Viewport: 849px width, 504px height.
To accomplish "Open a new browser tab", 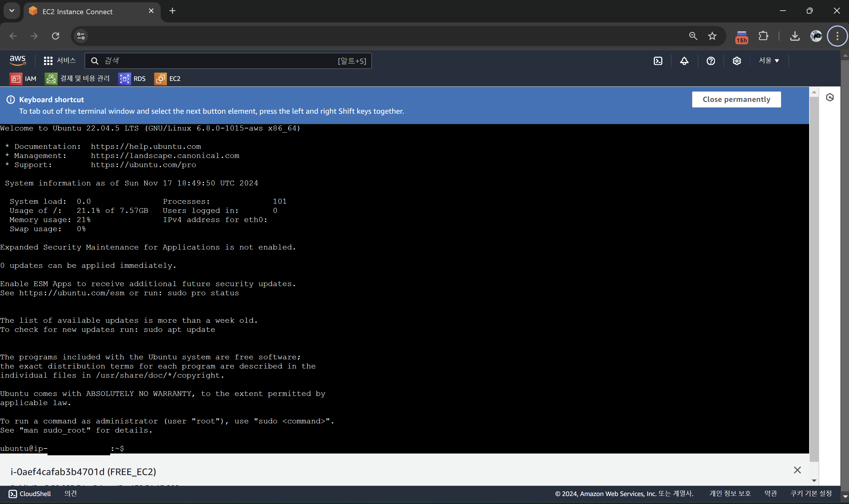I will point(172,11).
